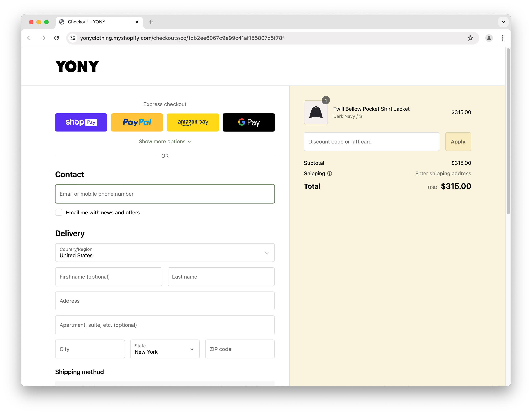Click the Shipping help question mark icon
This screenshot has width=532, height=414.
pos(329,174)
